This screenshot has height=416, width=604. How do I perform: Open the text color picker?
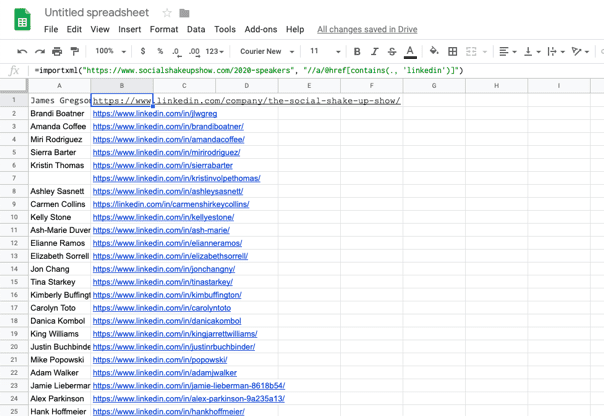[410, 52]
